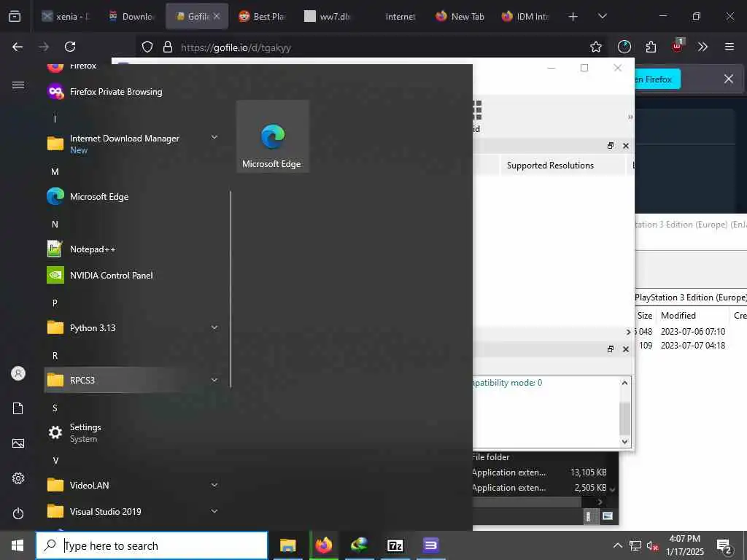The image size is (747, 560).
Task: Open Documents from Start sidebar
Action: tap(18, 408)
